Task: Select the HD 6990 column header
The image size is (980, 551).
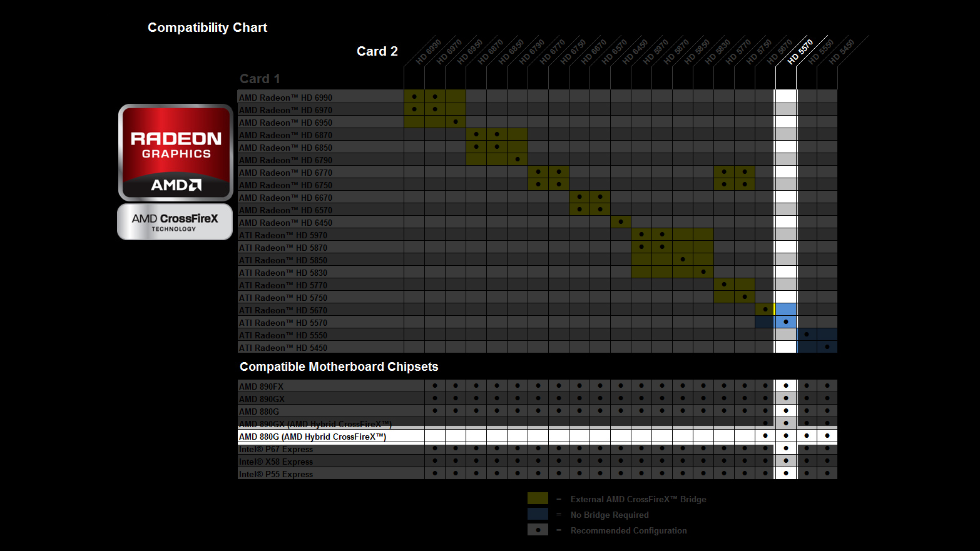Action: [x=429, y=53]
